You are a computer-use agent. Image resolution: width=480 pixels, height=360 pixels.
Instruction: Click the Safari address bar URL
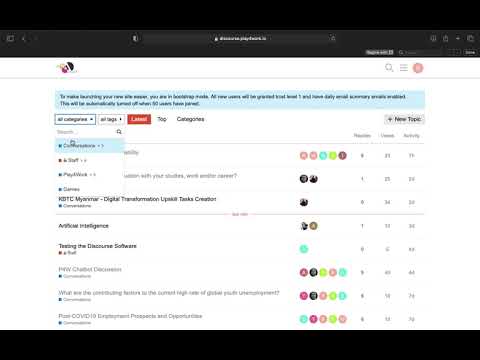click(x=240, y=38)
